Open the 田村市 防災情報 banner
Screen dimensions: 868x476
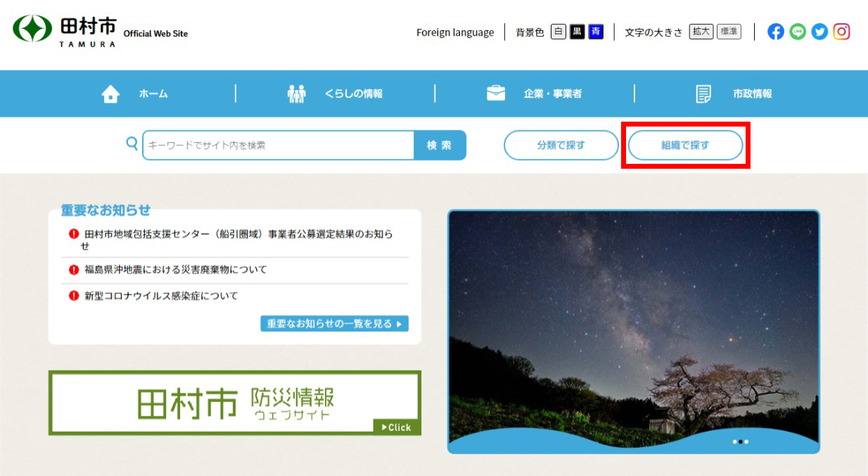coord(234,403)
